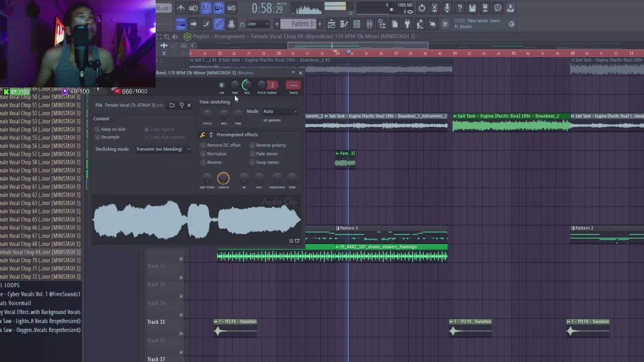Image resolution: width=644 pixels, height=362 pixels.
Task: Toggle the Countdown before recording icon
Action: tap(206, 8)
